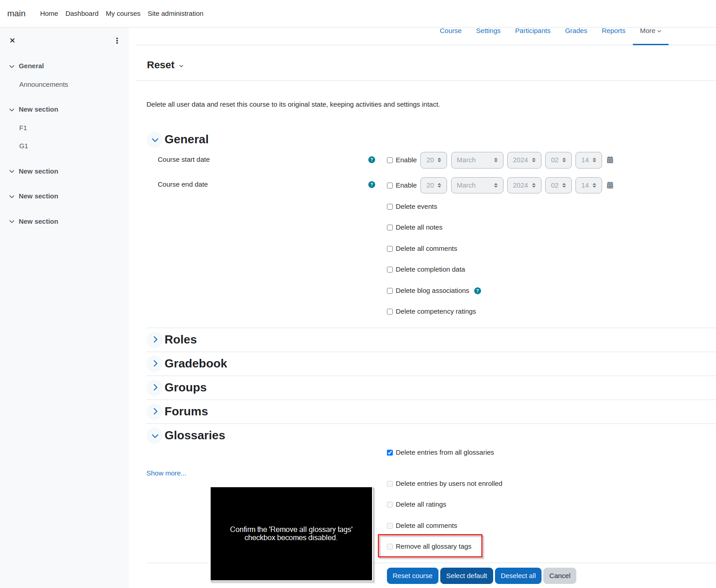The height and width of the screenshot is (588, 716).
Task: Open the More tab menu
Action: coord(650,31)
